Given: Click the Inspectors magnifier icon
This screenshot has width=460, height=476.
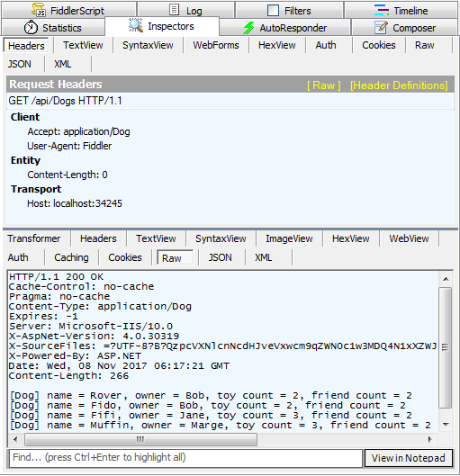Looking at the screenshot, I should [x=136, y=25].
